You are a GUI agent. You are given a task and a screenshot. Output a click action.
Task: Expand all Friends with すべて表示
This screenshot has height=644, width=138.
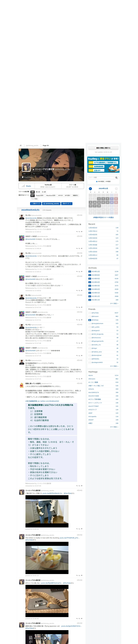[114, 366]
